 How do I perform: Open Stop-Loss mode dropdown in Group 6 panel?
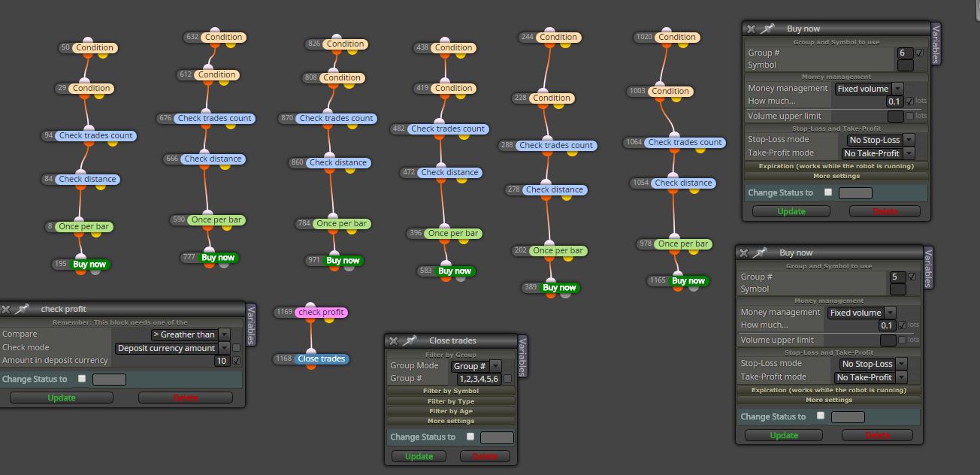[x=879, y=140]
